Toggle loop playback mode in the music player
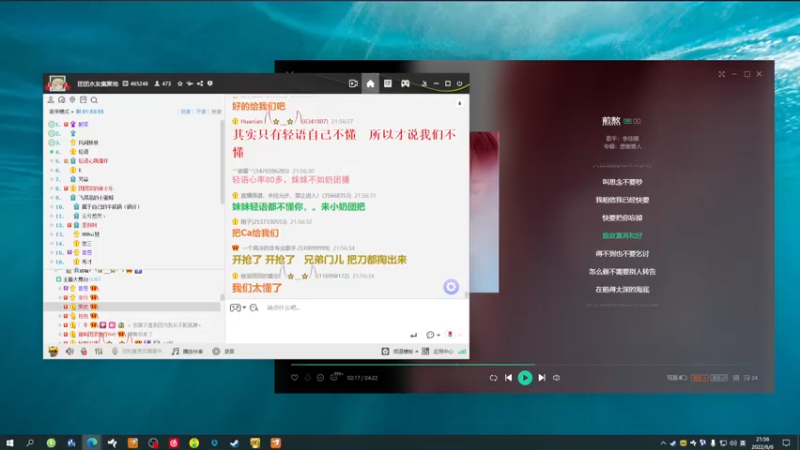 pos(493,378)
